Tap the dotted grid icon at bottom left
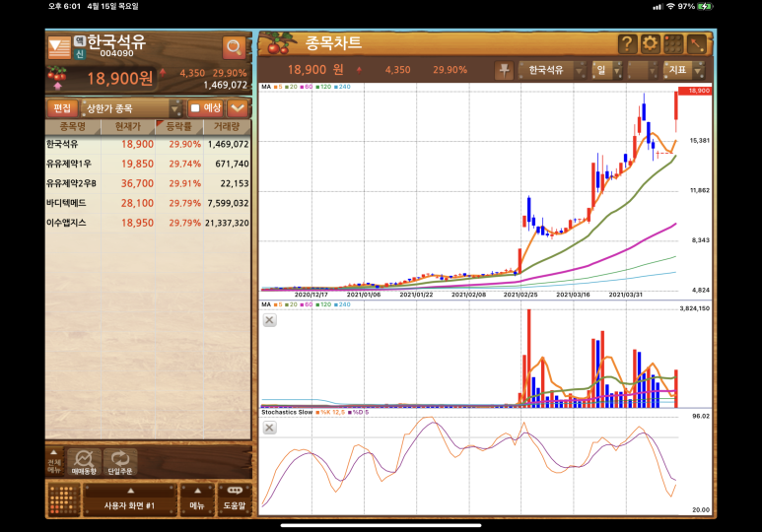This screenshot has height=532, width=762. point(64,499)
